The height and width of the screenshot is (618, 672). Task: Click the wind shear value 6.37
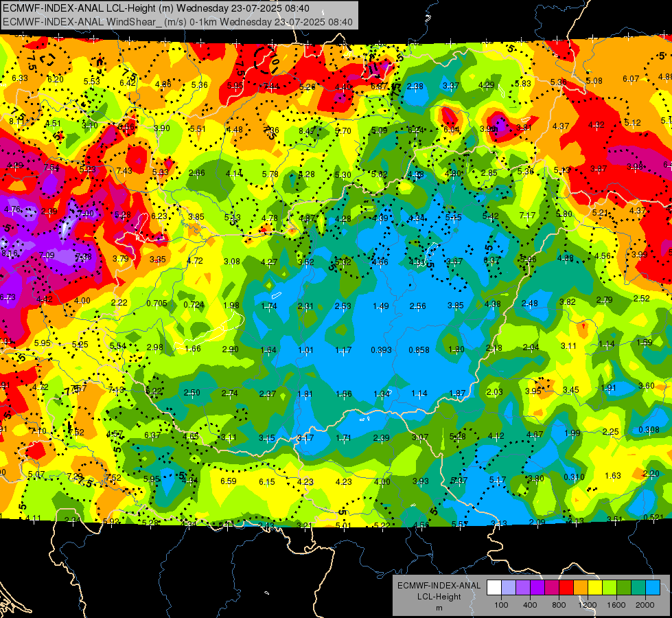point(152,435)
